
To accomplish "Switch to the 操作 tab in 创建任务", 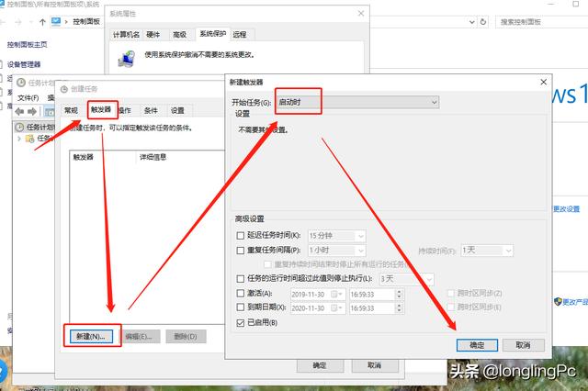I will (125, 110).
